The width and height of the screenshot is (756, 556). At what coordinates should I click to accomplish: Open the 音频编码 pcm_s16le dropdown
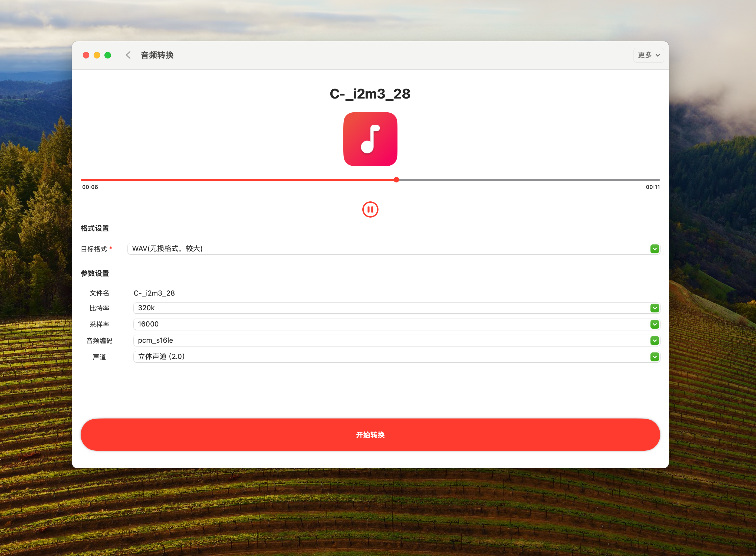coord(397,340)
